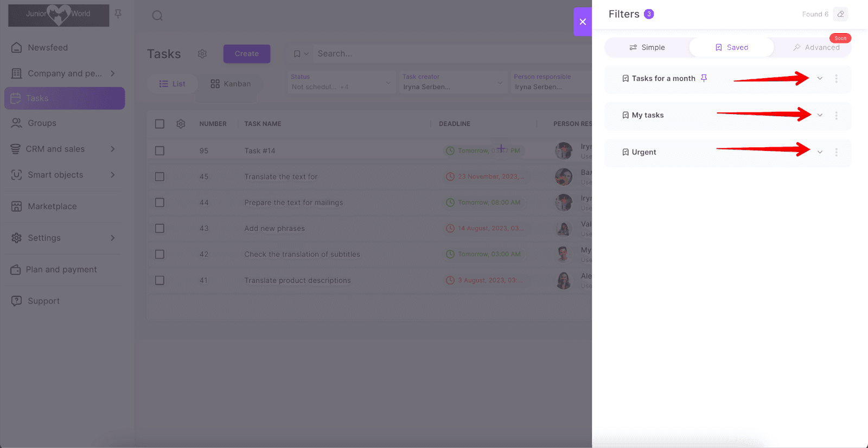868x448 pixels.
Task: Expand the Urgent saved filter
Action: 820,153
